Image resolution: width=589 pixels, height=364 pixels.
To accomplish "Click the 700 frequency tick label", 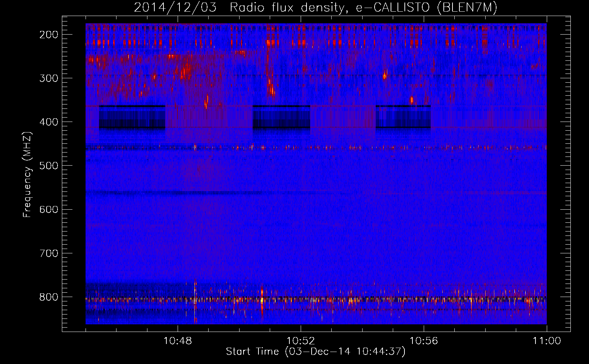I will 48,253.
